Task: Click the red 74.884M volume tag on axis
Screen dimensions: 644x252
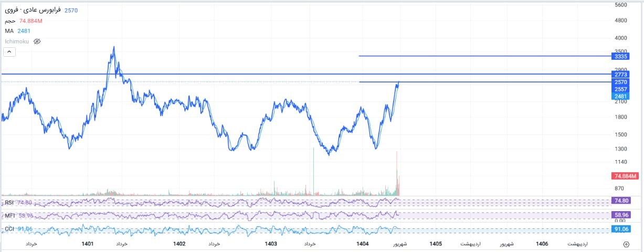Action: pos(625,176)
